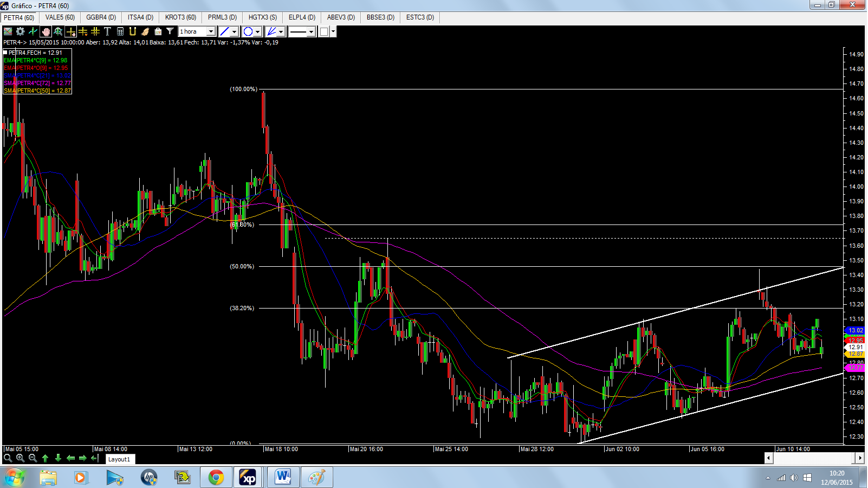The height and width of the screenshot is (488, 868).
Task: Select the Layout1 tab
Action: pyautogui.click(x=119, y=459)
